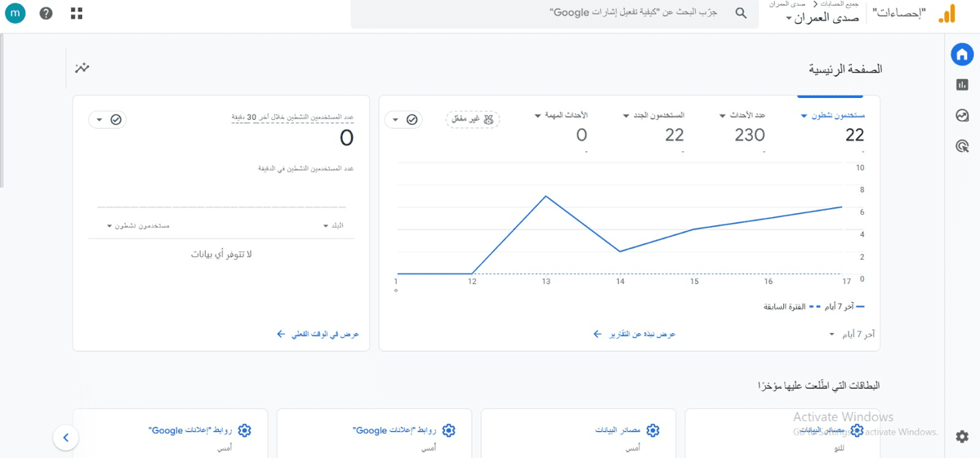The height and width of the screenshot is (458, 980).
Task: Open the 'البلد' country dimension dropdown
Action: [x=333, y=225]
